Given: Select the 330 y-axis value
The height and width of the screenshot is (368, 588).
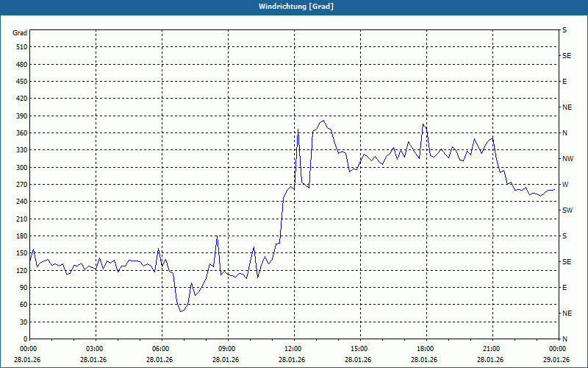Looking at the screenshot, I should [22, 150].
